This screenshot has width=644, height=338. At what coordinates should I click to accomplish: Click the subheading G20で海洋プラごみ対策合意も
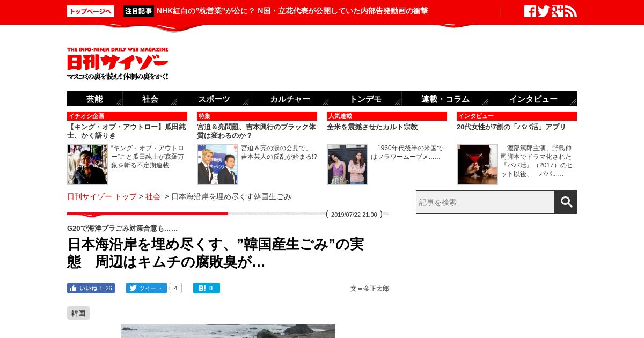(x=122, y=228)
